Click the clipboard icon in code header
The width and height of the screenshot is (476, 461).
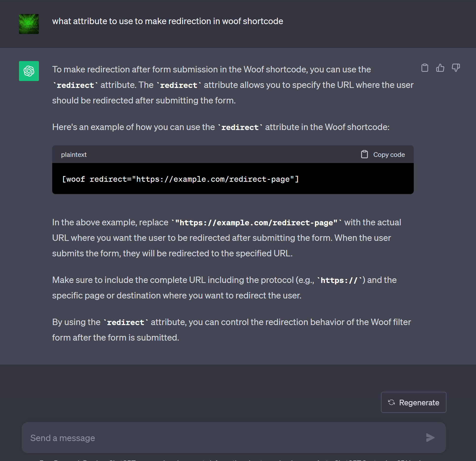tap(364, 154)
